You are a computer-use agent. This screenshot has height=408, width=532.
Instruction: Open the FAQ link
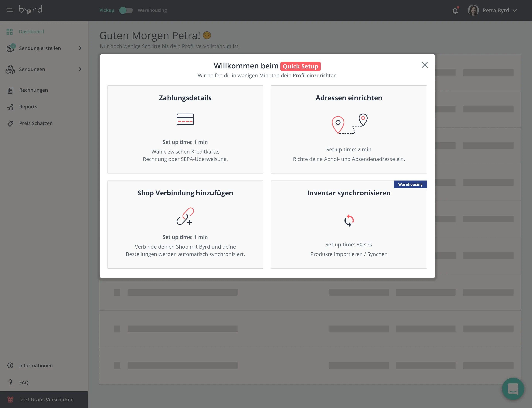click(x=24, y=382)
